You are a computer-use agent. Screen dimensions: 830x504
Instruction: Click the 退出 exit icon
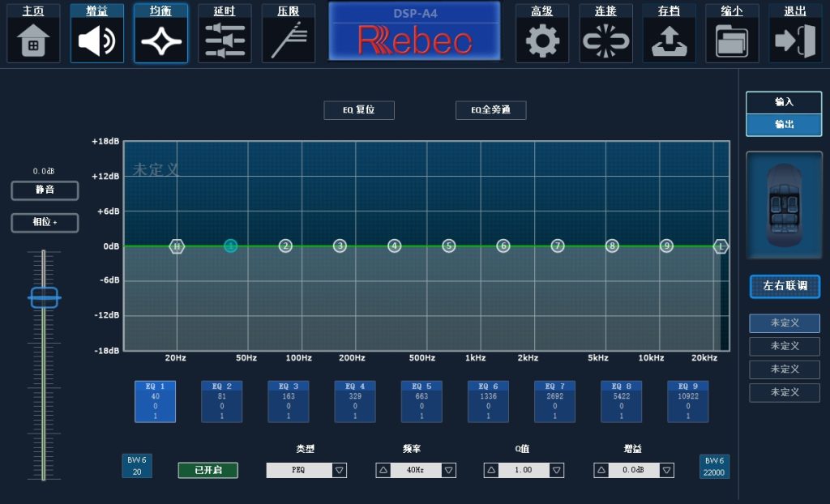[795, 33]
